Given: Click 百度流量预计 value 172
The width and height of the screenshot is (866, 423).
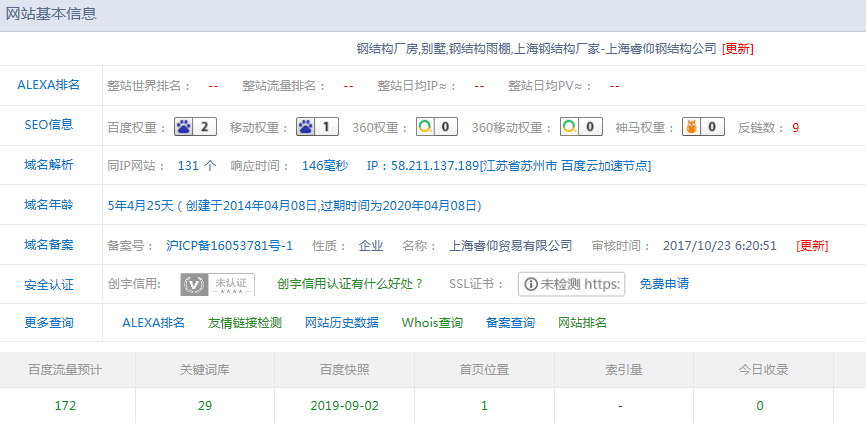Looking at the screenshot, I should tap(65, 406).
